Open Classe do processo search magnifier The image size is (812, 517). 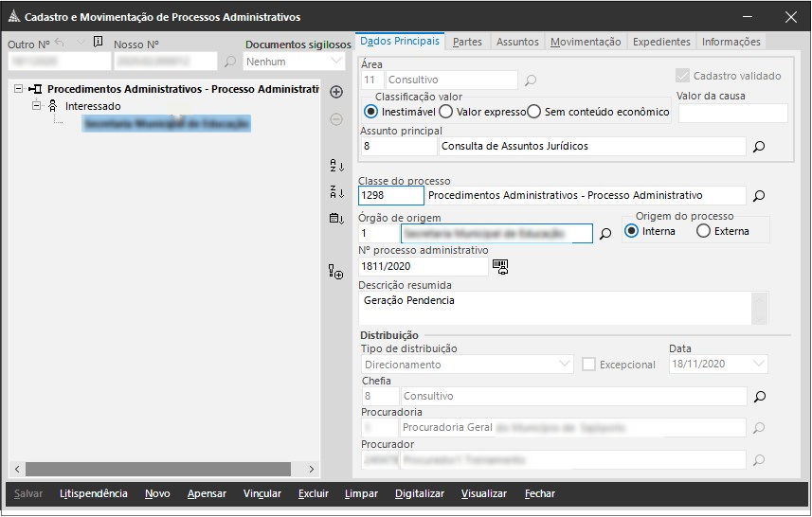[x=758, y=196]
